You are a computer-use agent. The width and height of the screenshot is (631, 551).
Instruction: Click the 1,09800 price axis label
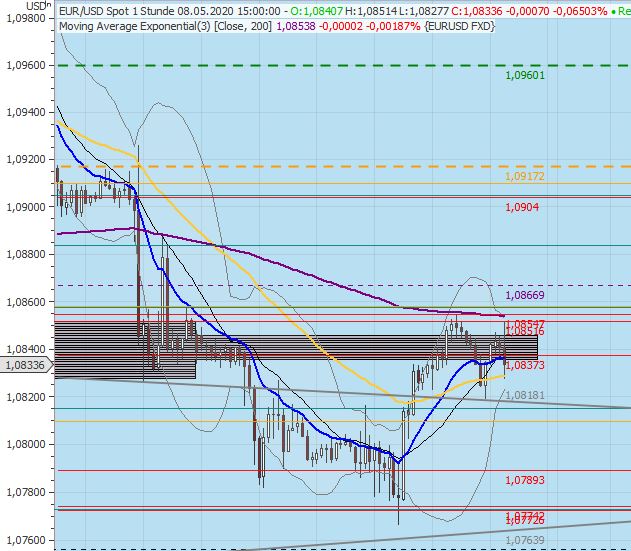coord(26,18)
